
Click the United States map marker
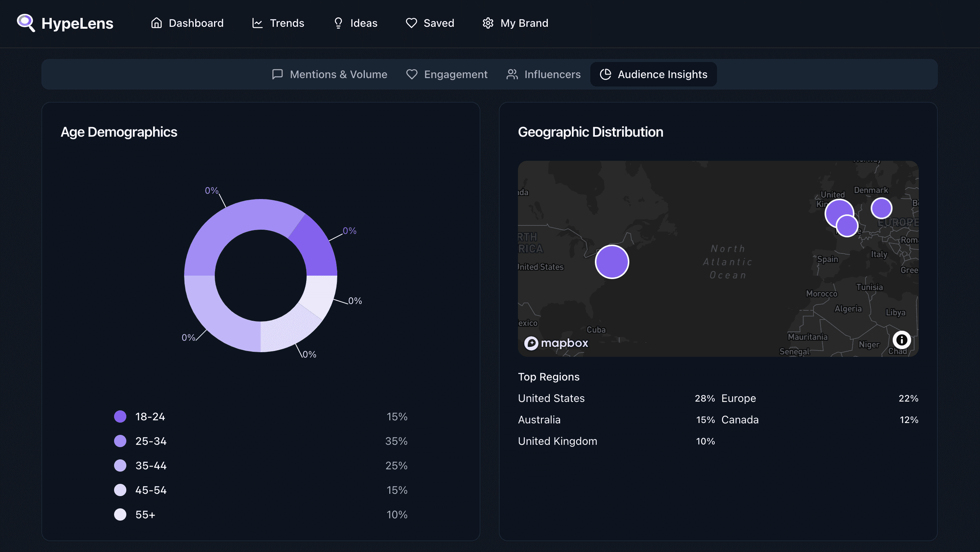[x=612, y=262]
